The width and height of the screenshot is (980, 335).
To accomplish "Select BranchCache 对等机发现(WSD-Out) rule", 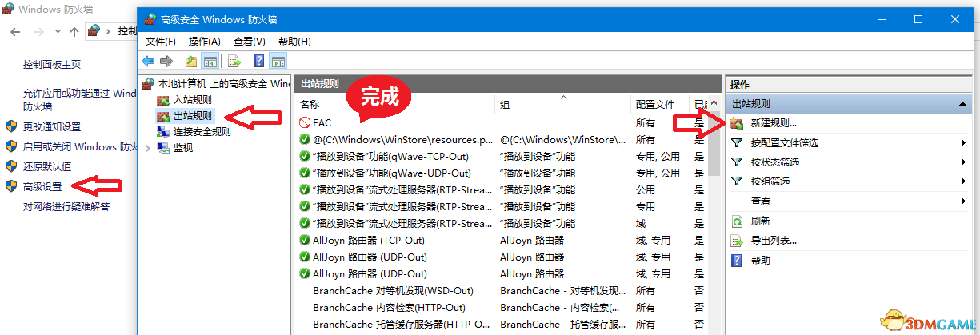I will (394, 290).
